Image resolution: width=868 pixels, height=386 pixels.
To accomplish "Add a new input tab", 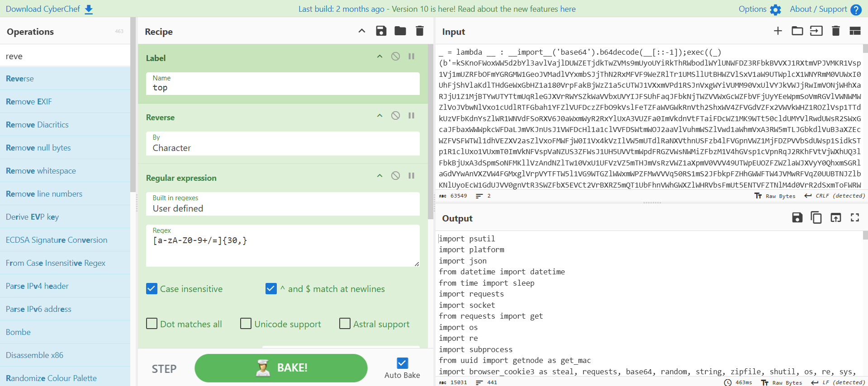I will [x=778, y=31].
